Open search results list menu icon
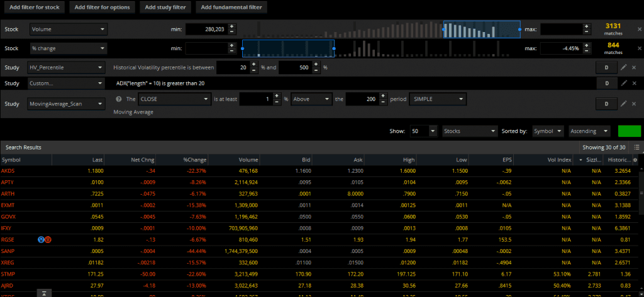The width and height of the screenshot is (644, 297). pyautogui.click(x=636, y=148)
